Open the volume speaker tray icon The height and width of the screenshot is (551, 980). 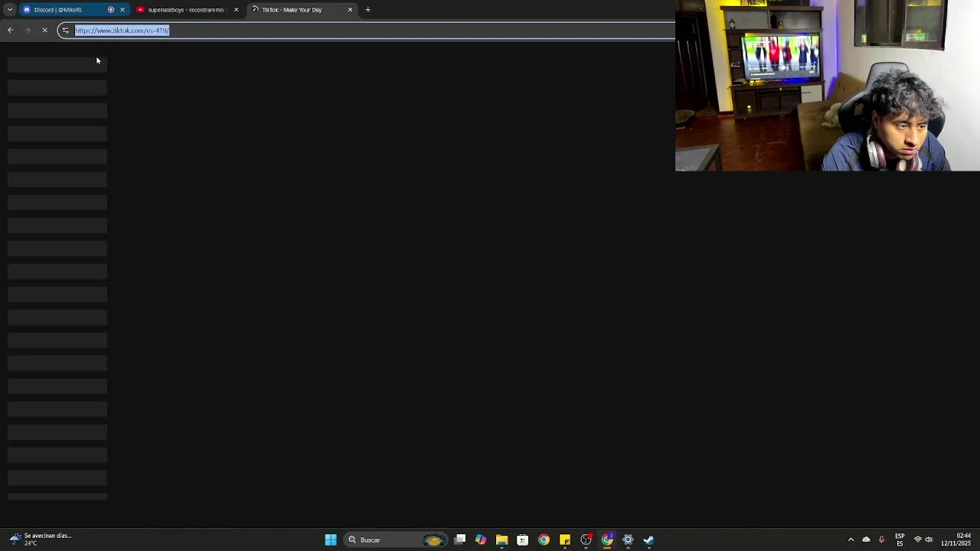coord(929,540)
